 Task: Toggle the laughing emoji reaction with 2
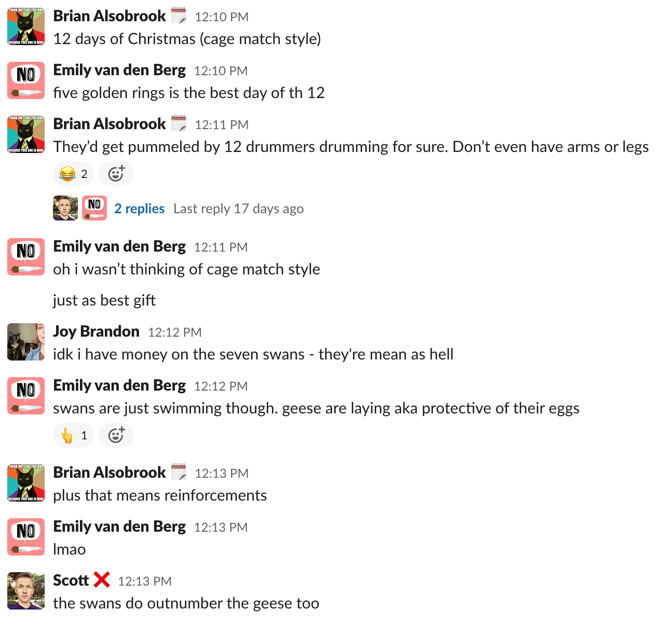pos(74,174)
